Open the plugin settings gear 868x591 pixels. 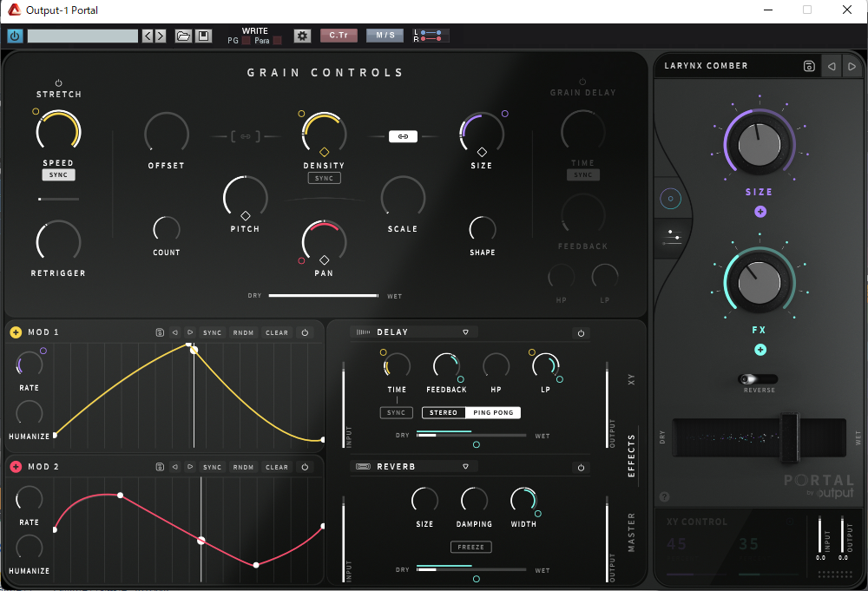click(302, 36)
